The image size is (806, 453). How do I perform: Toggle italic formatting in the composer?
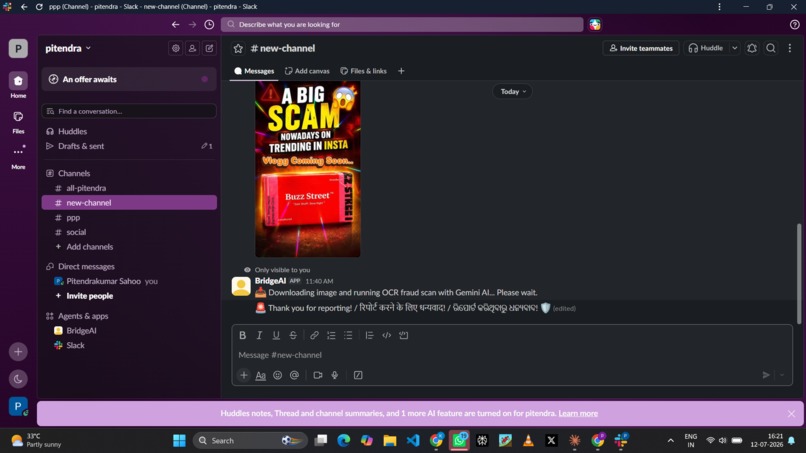click(259, 335)
